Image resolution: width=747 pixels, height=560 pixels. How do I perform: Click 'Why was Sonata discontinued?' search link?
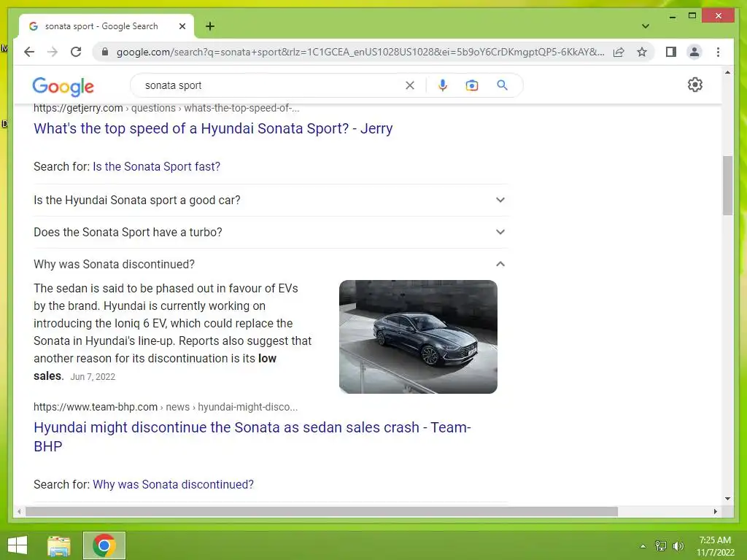point(173,484)
